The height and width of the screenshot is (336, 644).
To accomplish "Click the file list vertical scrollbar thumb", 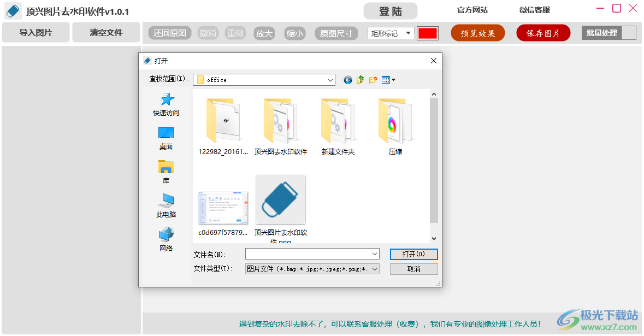I will (x=434, y=161).
